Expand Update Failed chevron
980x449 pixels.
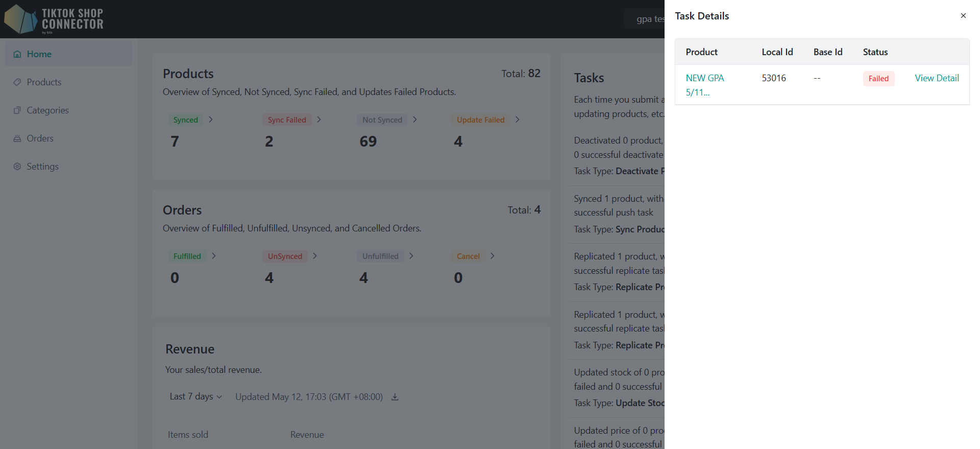[518, 120]
